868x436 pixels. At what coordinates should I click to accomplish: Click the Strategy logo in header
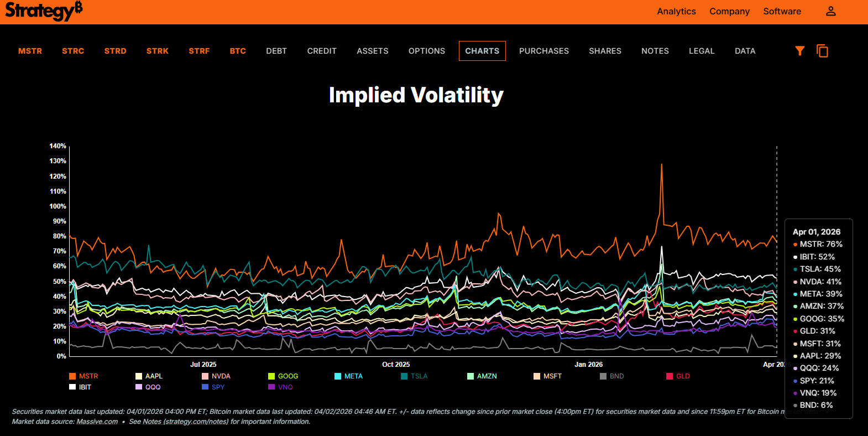(44, 11)
